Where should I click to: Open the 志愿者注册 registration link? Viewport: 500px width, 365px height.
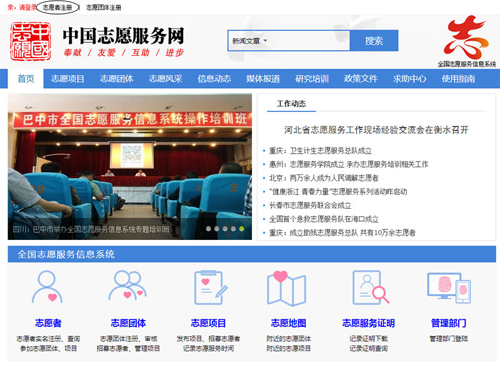click(x=57, y=7)
